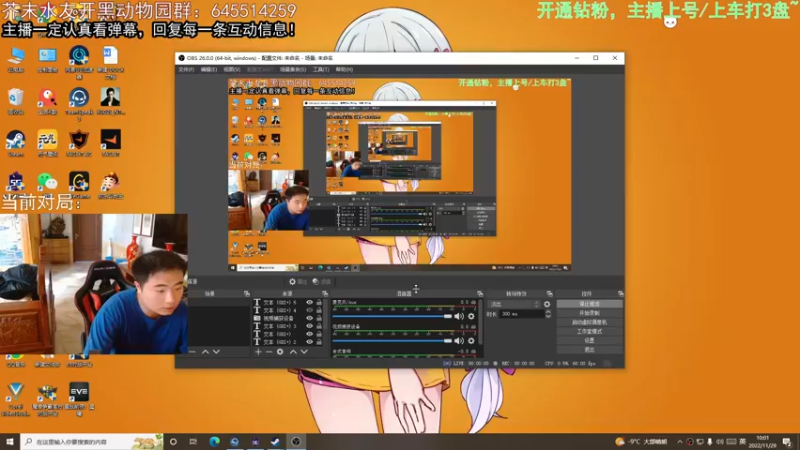
Task: Open the Control Panel desktop icon
Action: coord(47,59)
